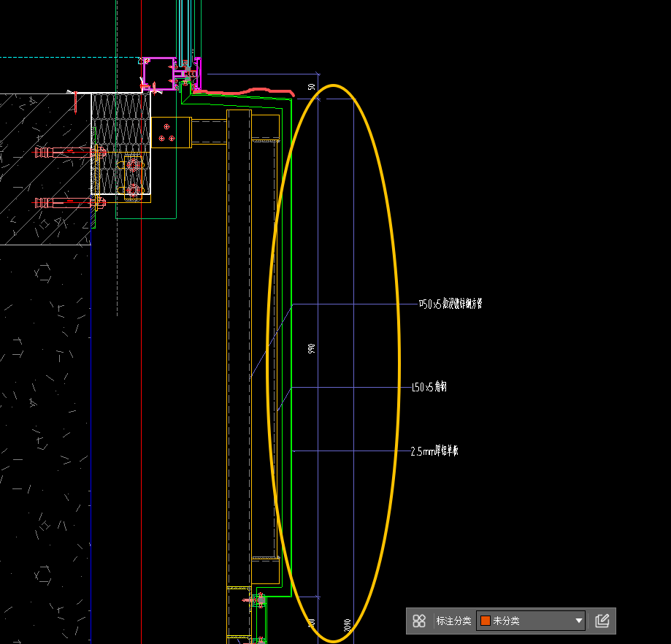Expand the 标注分类 dropdown showing 未分类
Image resolution: width=671 pixels, height=644 pixels.
pos(531,621)
